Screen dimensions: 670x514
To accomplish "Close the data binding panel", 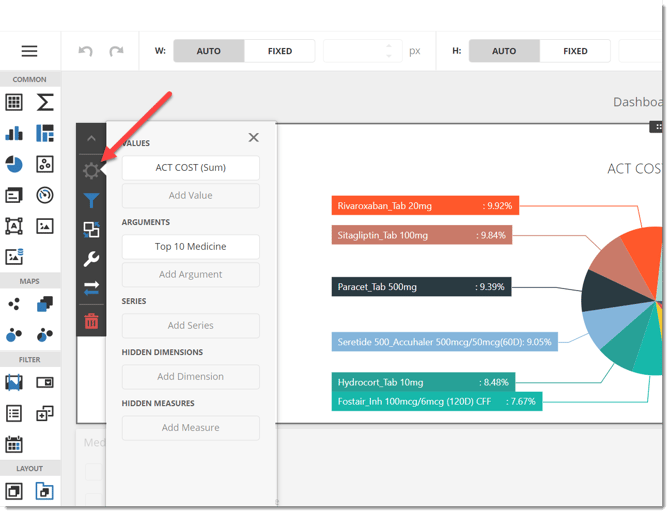I will point(253,138).
